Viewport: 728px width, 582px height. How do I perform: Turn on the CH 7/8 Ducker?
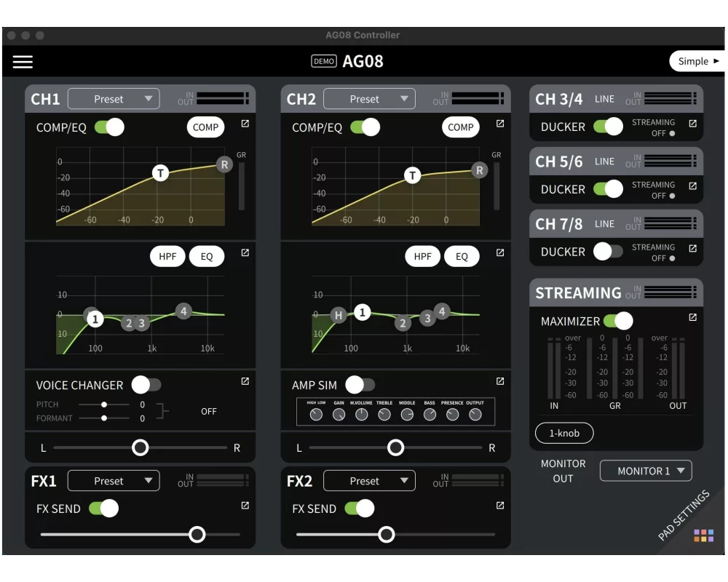point(608,252)
